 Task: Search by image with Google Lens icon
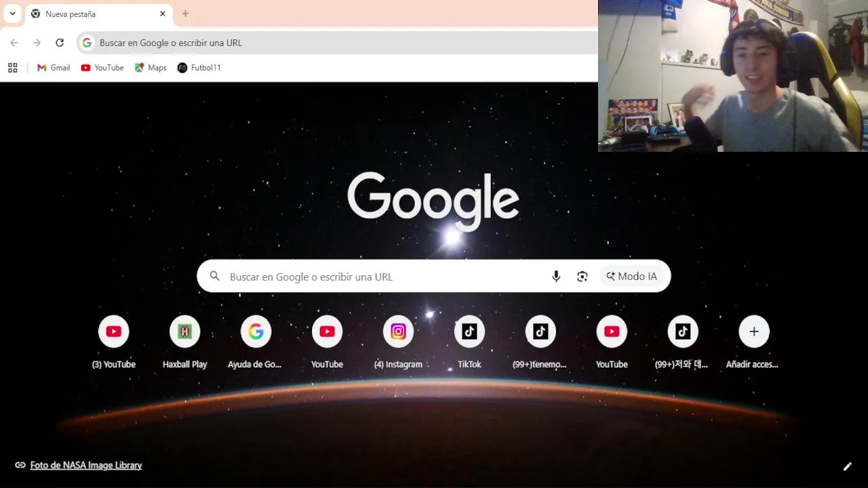(x=582, y=277)
